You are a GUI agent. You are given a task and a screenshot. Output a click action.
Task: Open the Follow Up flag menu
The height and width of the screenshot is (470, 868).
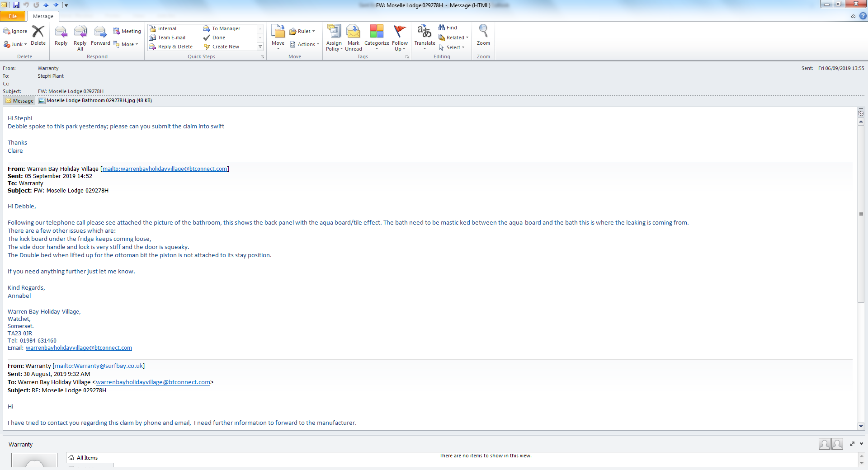(x=400, y=38)
